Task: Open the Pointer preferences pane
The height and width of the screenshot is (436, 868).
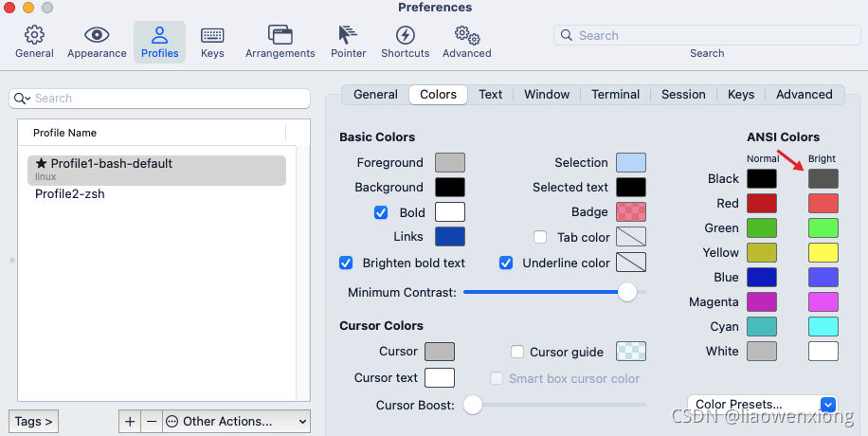Action: [348, 42]
